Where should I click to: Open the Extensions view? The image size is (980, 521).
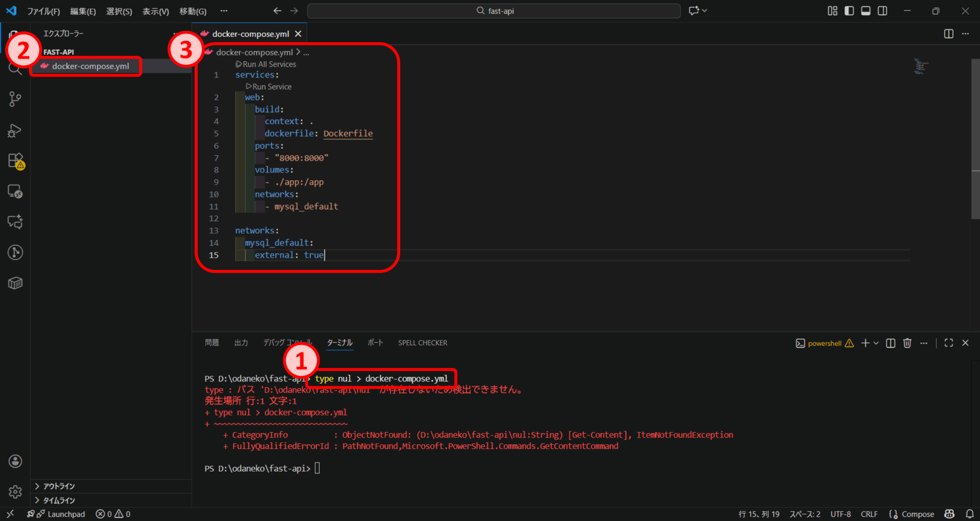(15, 161)
